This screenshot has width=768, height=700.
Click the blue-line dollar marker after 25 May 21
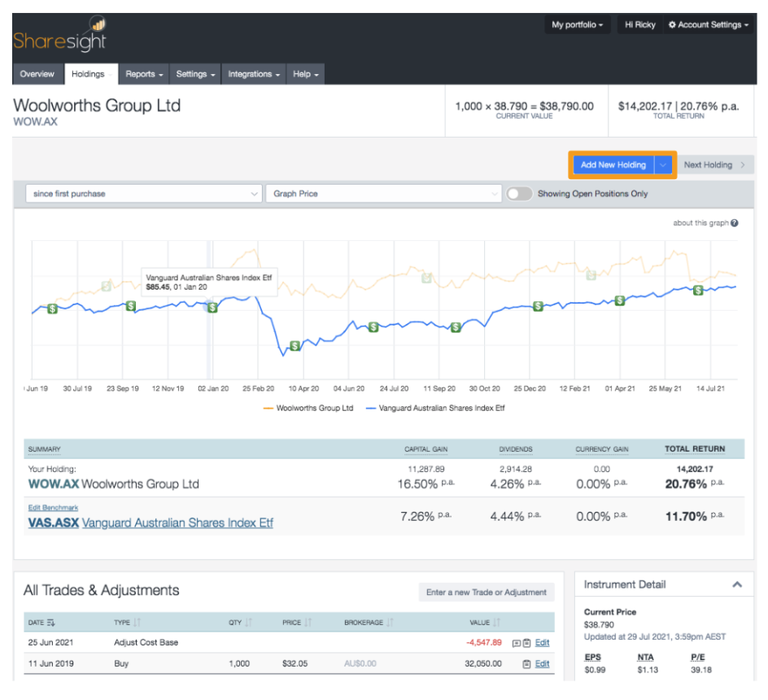pos(698,291)
